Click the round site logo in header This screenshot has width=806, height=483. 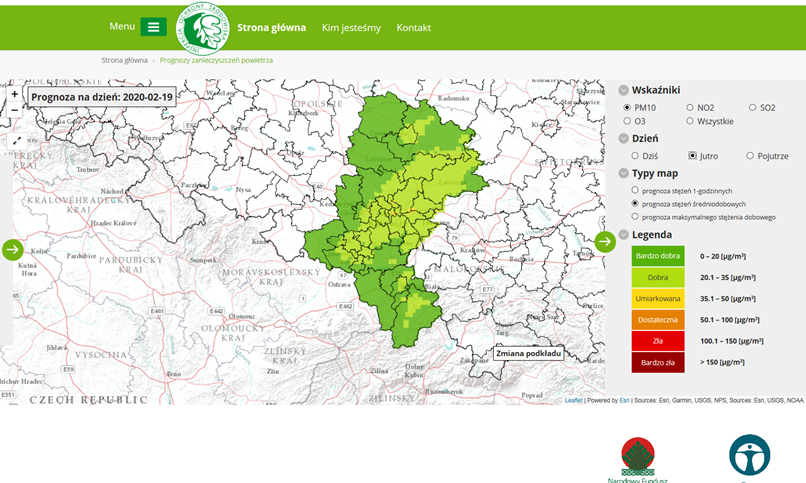pos(203,28)
